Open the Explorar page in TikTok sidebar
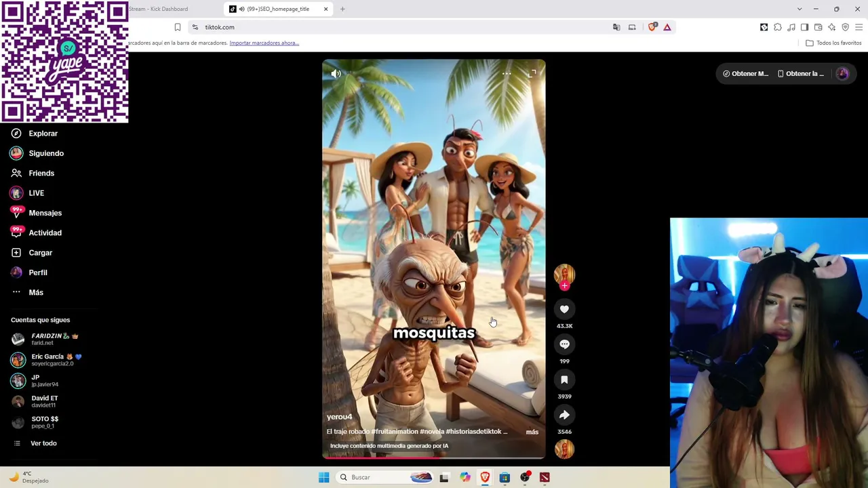This screenshot has height=488, width=868. point(34,134)
